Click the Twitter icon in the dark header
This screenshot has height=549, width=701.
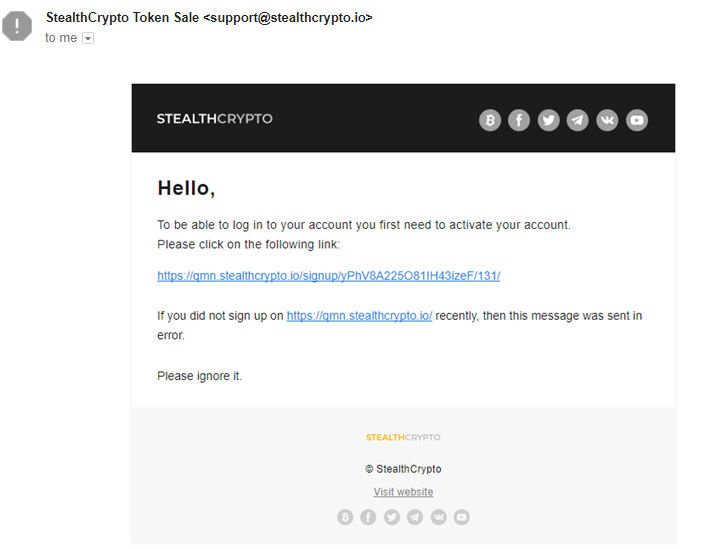548,120
